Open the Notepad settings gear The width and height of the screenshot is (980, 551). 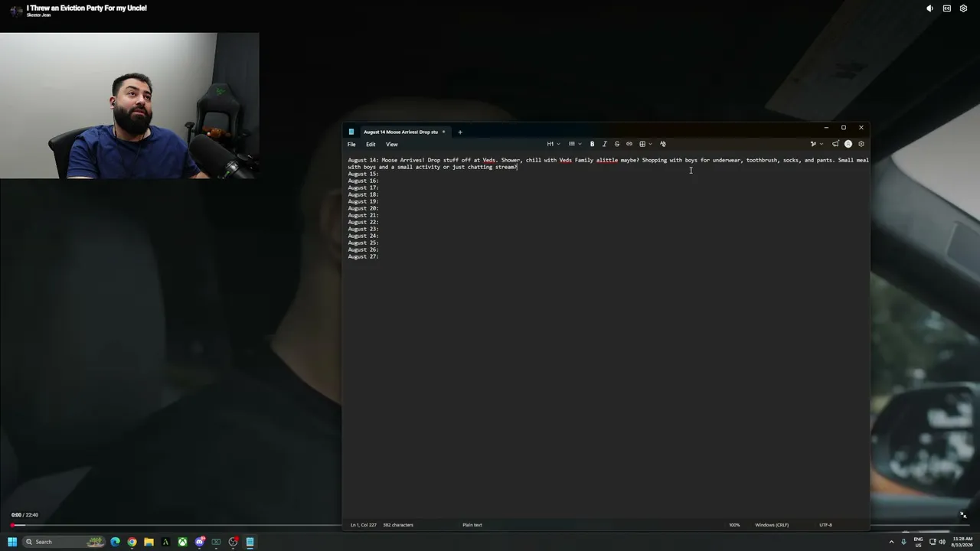click(x=861, y=144)
